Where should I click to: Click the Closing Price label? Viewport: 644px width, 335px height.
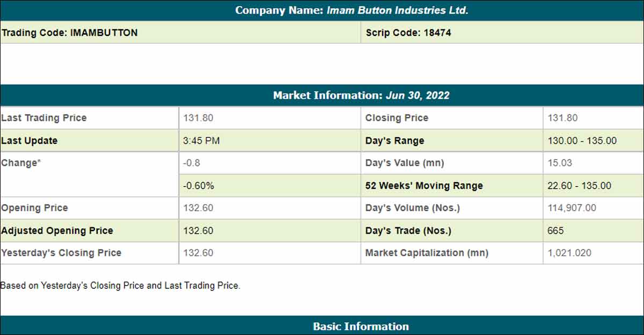coord(397,118)
